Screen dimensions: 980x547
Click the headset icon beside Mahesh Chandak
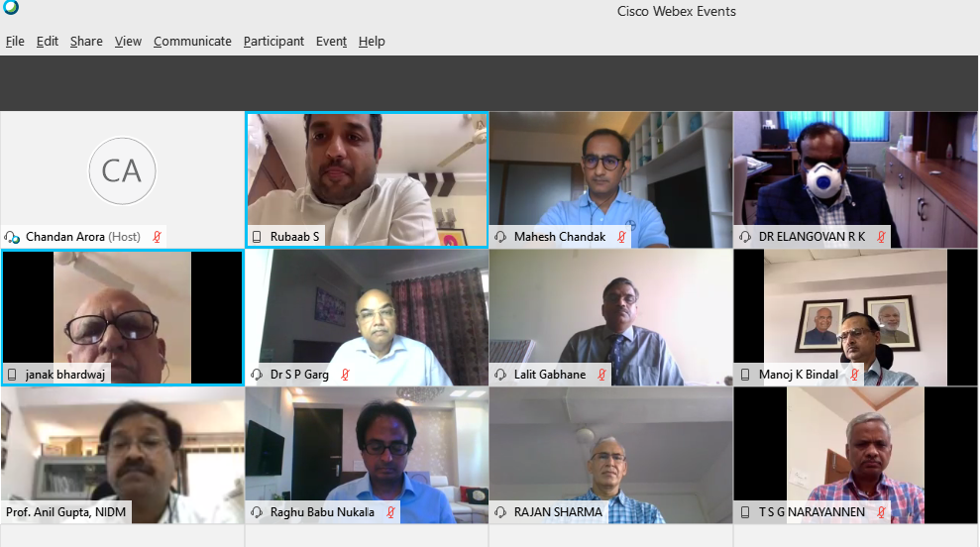(x=500, y=237)
